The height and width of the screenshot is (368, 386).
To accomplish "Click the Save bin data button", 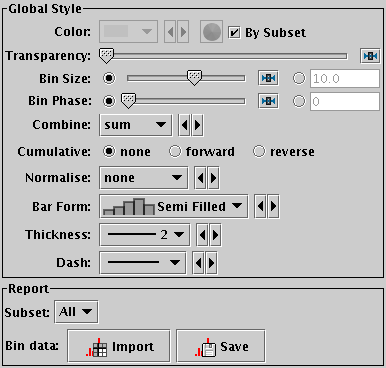I will pos(221,346).
